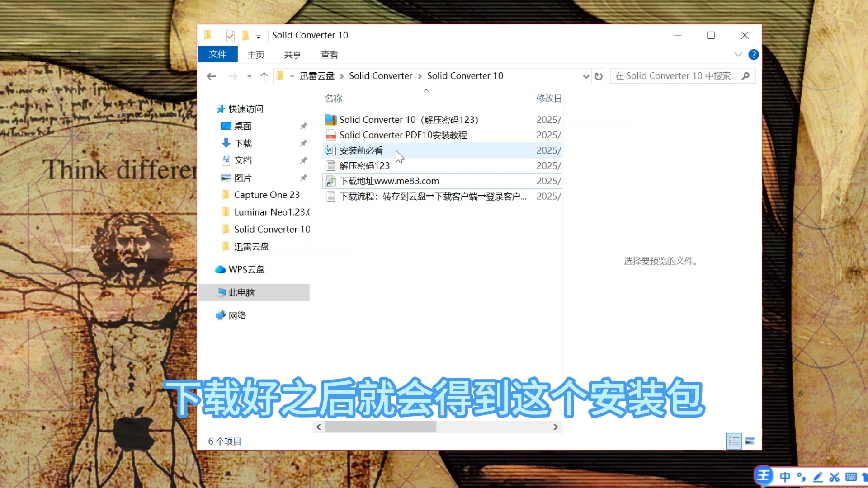Viewport: 868px width, 488px height.
Task: Refresh the current folder
Action: (599, 76)
